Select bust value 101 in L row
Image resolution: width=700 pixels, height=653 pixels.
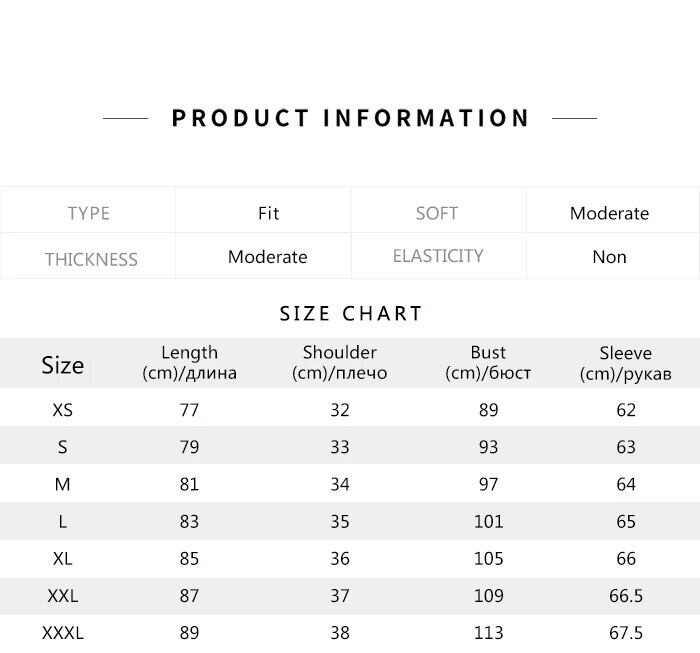click(x=488, y=521)
